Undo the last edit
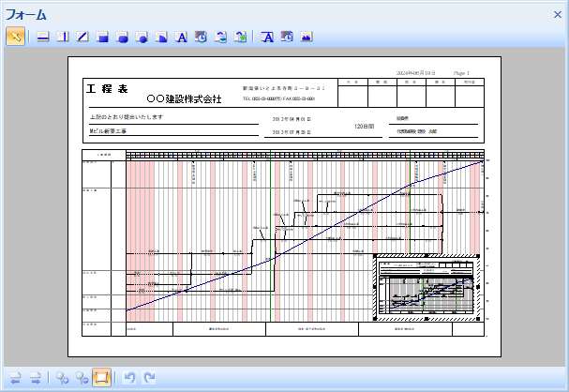 [129, 378]
